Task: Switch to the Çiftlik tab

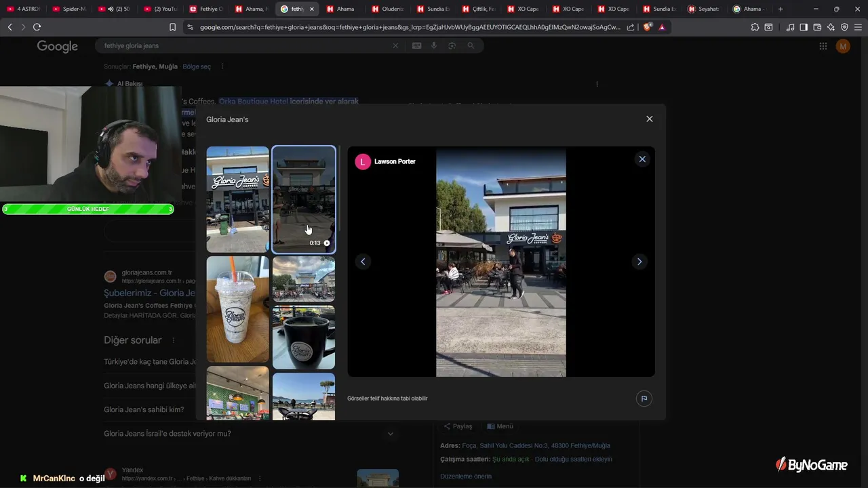Action: (478, 9)
